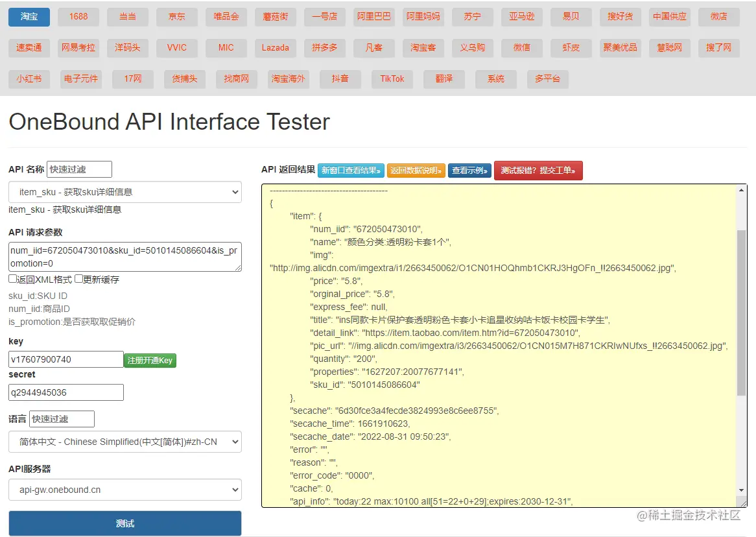Click the OneBound API Interface Tester heading
The width and height of the screenshot is (756, 537).
pyautogui.click(x=169, y=122)
